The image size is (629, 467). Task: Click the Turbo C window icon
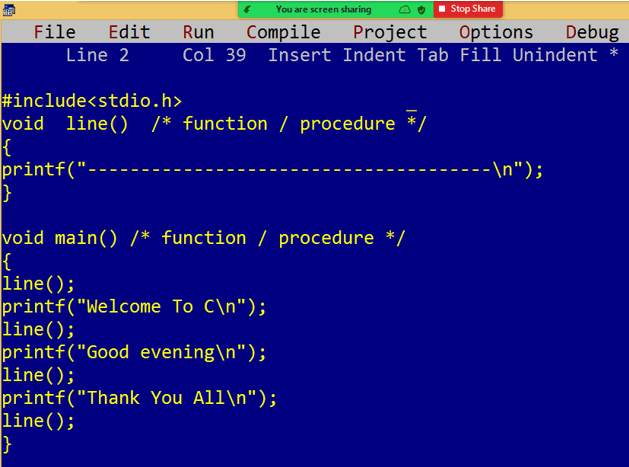pyautogui.click(x=8, y=10)
